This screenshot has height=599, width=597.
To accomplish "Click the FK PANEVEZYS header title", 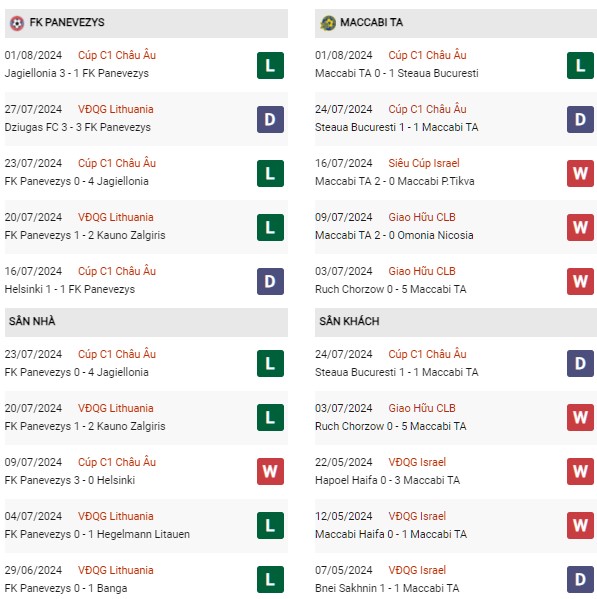I will pos(67,23).
